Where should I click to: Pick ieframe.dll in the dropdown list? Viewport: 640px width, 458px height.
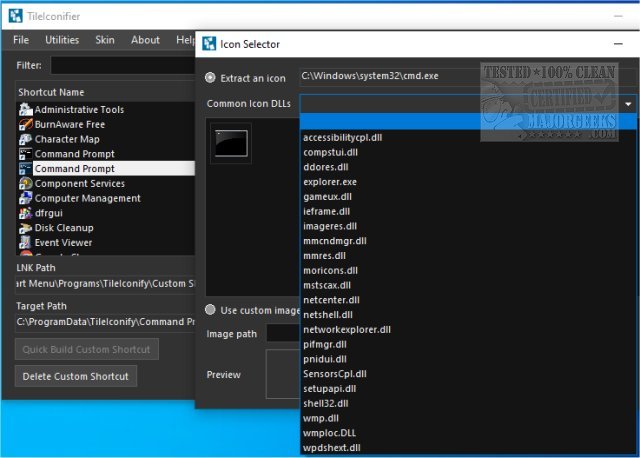(469, 211)
